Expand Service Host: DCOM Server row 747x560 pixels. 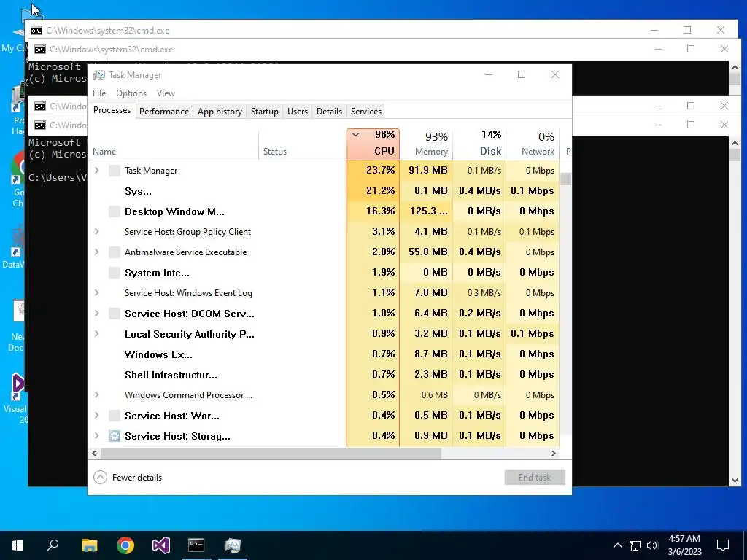[97, 314]
